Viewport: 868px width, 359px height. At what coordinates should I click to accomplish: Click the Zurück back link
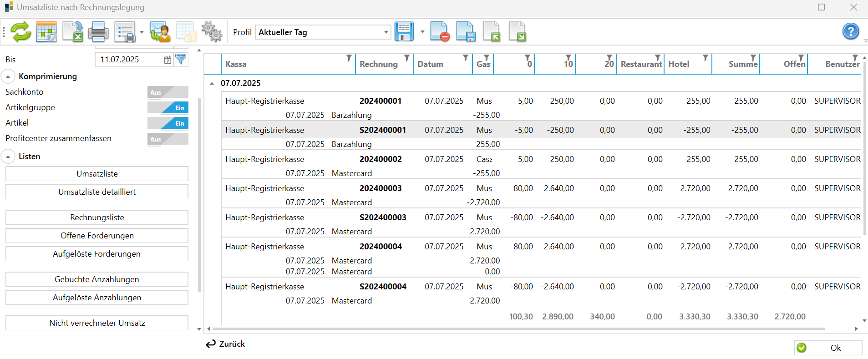[225, 344]
